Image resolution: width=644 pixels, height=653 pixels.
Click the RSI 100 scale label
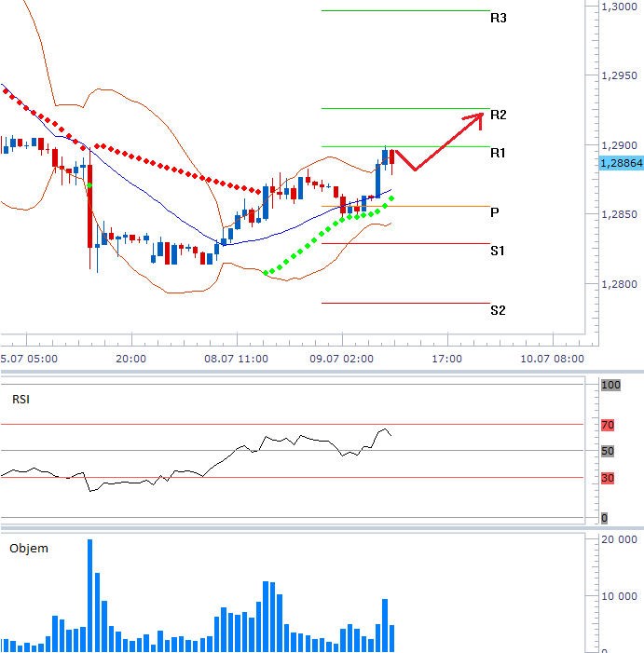click(610, 385)
